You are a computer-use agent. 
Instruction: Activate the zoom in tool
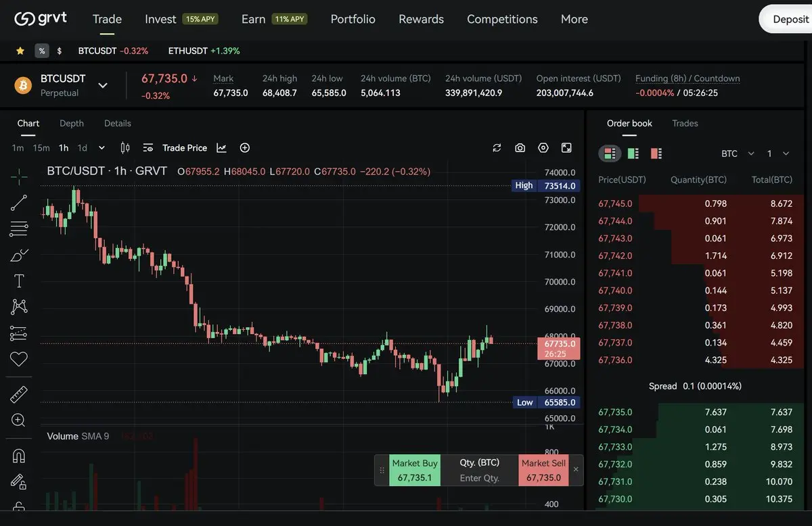19,420
